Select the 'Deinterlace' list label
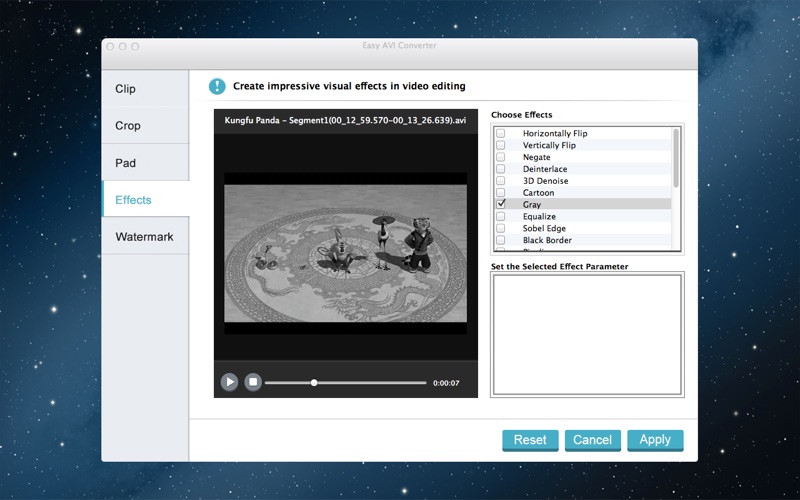The height and width of the screenshot is (500, 800). [545, 169]
